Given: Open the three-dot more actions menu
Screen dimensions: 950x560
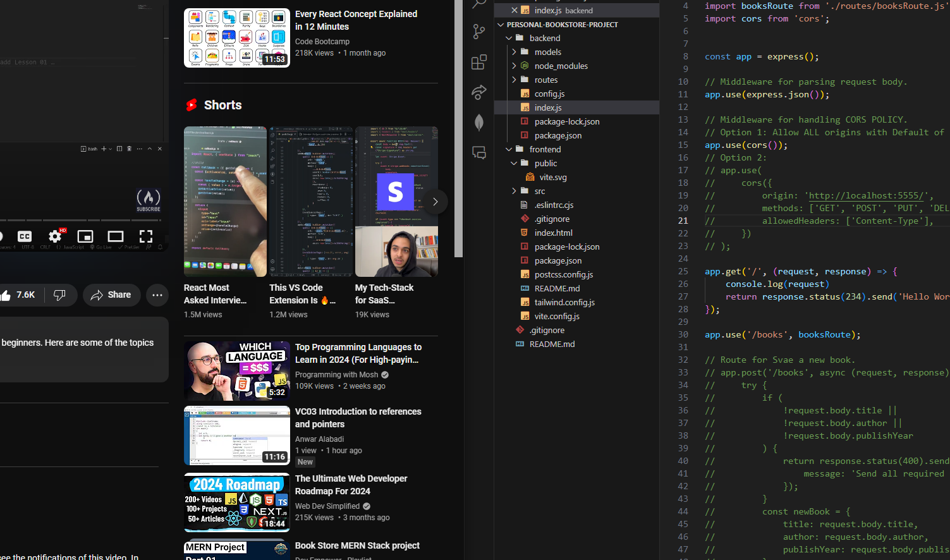Looking at the screenshot, I should 157,295.
